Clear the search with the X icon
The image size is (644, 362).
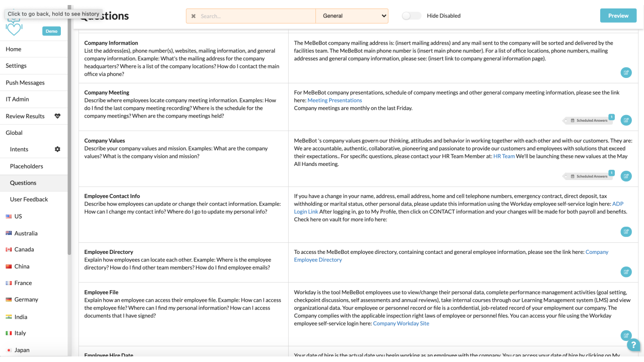pyautogui.click(x=193, y=16)
